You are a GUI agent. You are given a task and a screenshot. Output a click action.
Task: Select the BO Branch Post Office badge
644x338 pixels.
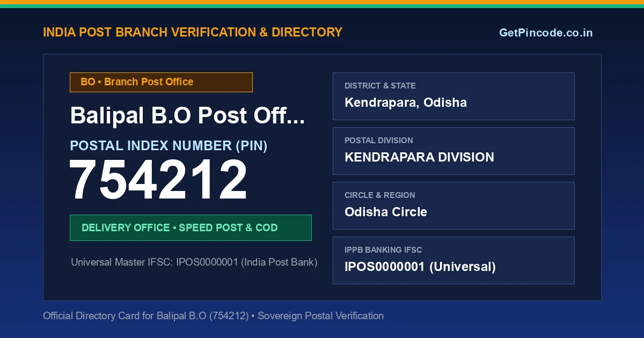pos(161,82)
